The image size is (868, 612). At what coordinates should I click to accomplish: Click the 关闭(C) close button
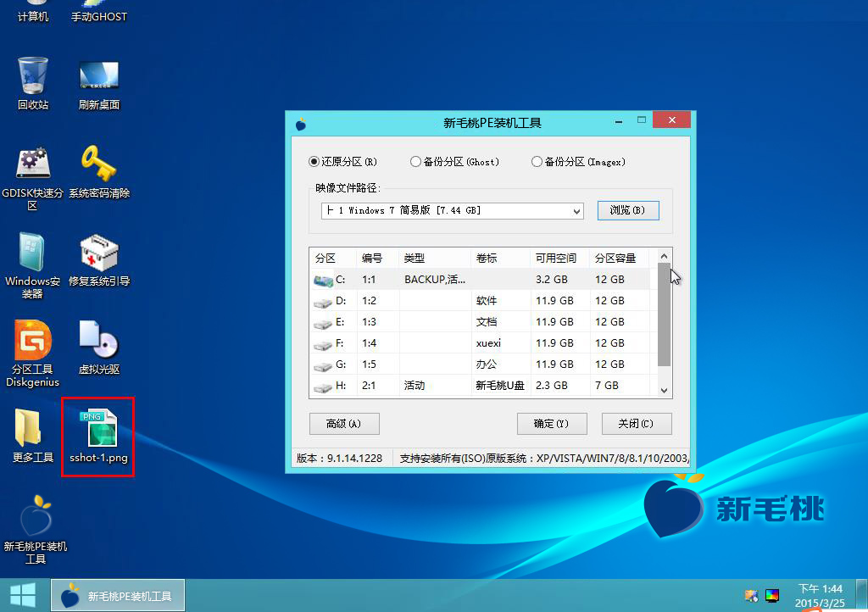(x=637, y=424)
